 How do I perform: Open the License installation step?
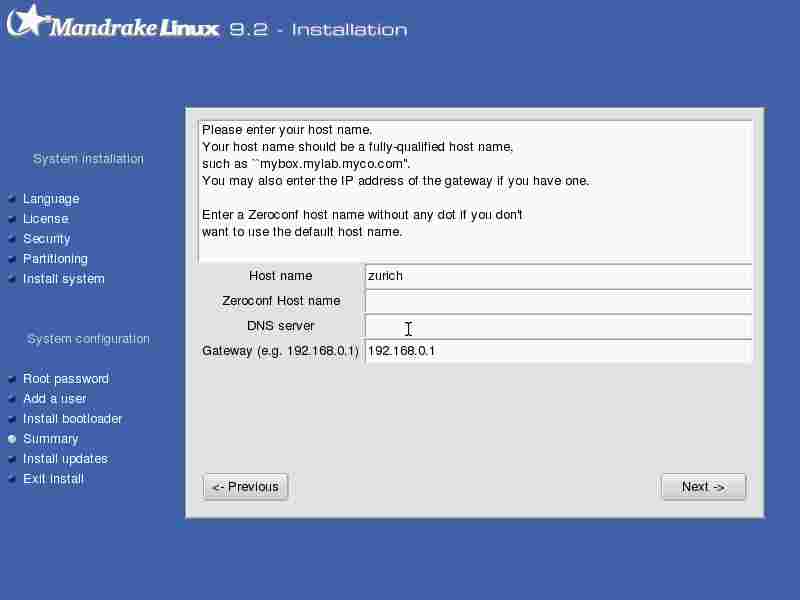[x=46, y=219]
